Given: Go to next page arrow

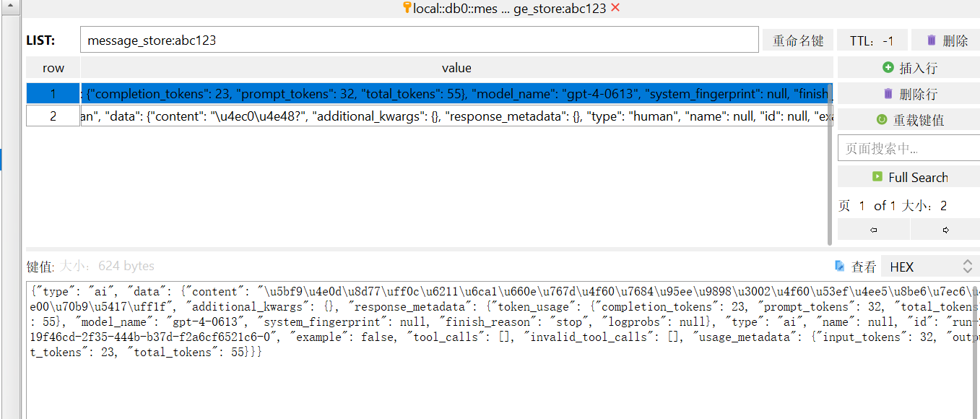Looking at the screenshot, I should coord(945,230).
